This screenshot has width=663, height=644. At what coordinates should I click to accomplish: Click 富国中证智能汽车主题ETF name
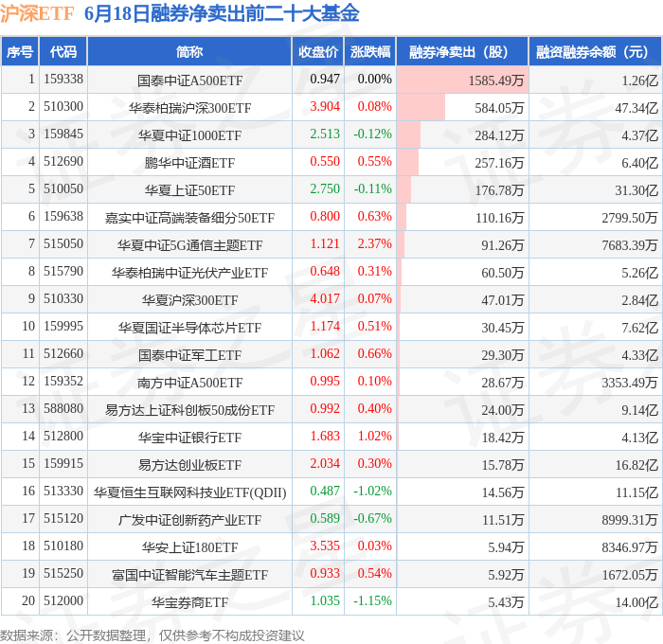point(189,575)
